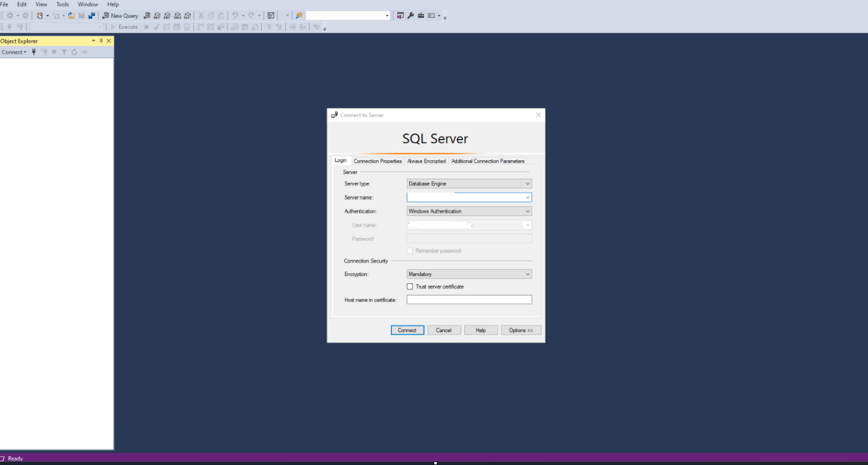Click the Database Engine Query icon
The width and height of the screenshot is (868, 465).
(147, 15)
